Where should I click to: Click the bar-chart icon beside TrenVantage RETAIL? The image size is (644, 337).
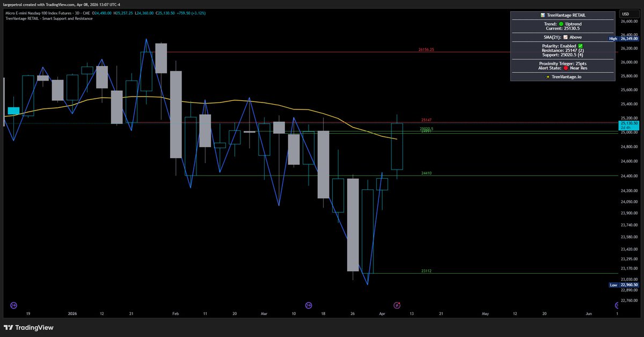click(544, 15)
